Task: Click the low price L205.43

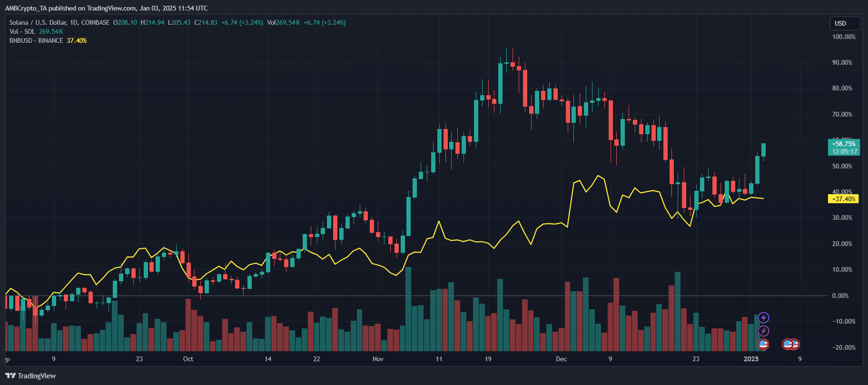Action: pos(179,22)
